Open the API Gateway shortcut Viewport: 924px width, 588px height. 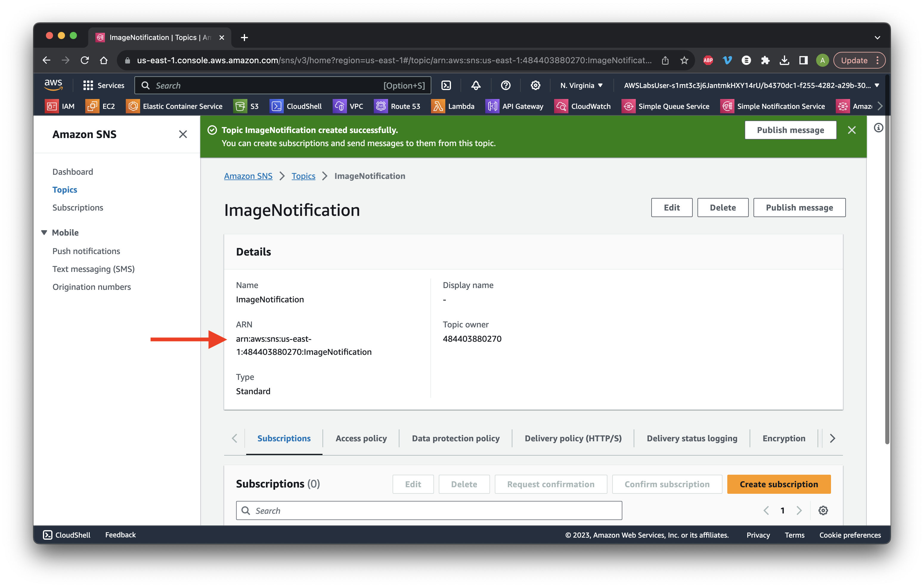point(514,106)
